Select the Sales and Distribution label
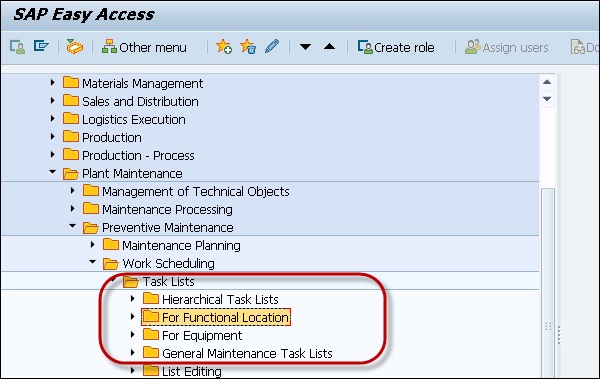 click(140, 101)
